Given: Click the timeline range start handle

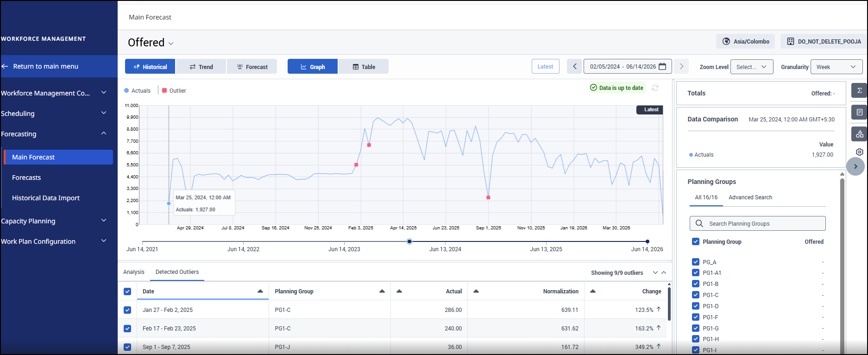Looking at the screenshot, I should point(409,241).
